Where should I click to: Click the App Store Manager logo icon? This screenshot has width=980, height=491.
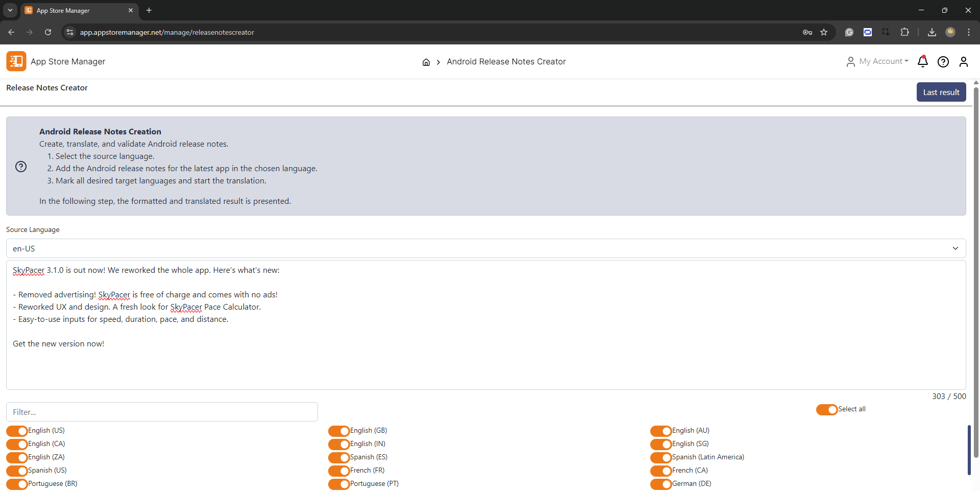tap(16, 61)
